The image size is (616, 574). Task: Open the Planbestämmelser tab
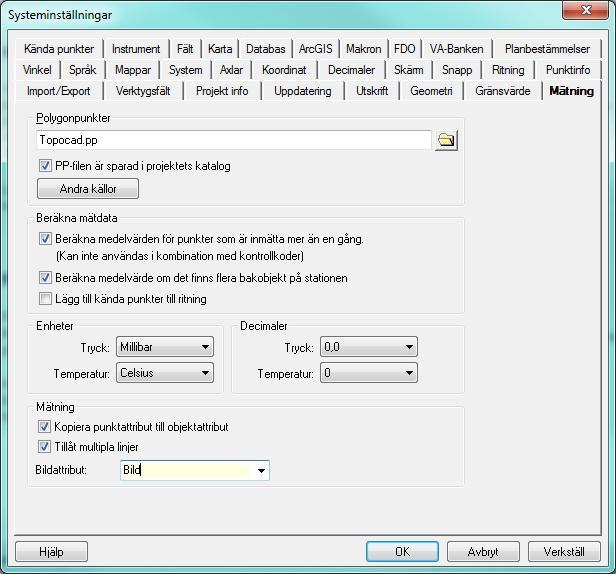click(547, 49)
